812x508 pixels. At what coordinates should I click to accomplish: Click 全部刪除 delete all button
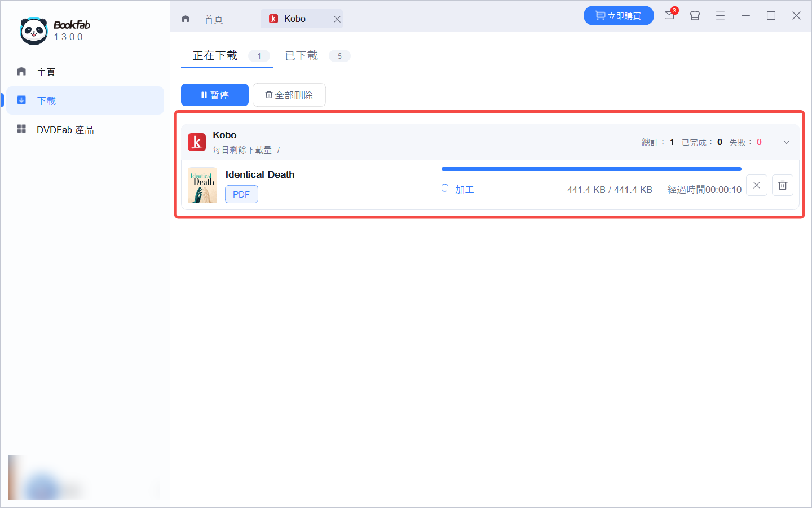point(289,95)
